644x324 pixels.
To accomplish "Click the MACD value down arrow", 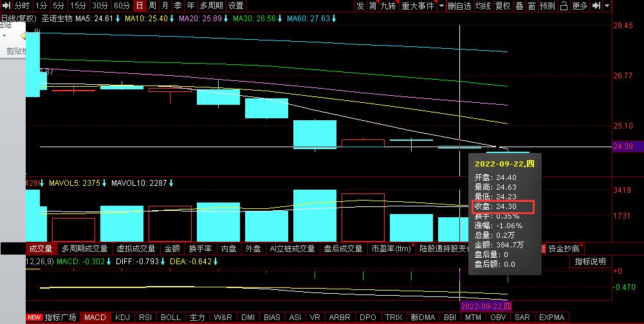I will pos(109,262).
